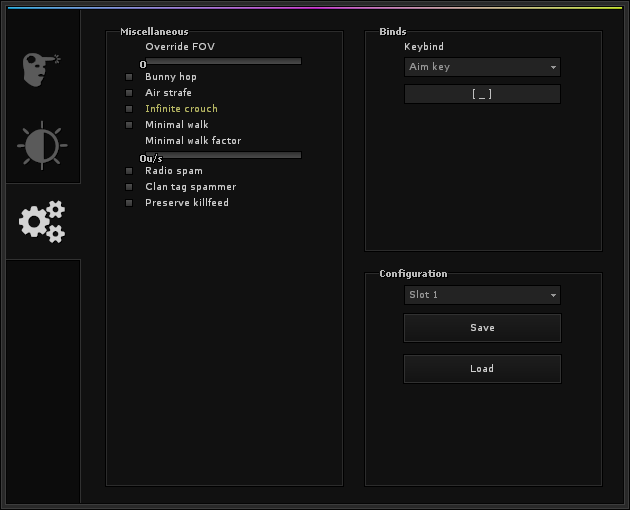Screen dimensions: 630x510
Task: Click the 0u/s slider value
Action: coord(151,159)
